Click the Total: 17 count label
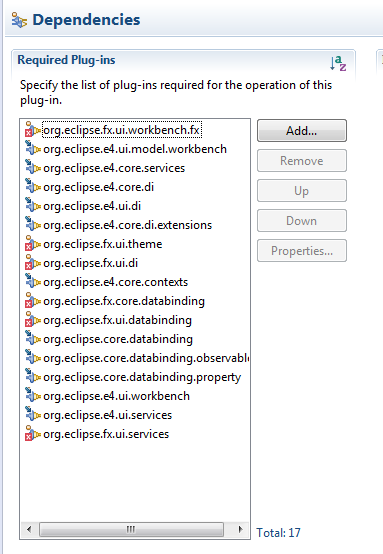383x554 pixels. [278, 532]
